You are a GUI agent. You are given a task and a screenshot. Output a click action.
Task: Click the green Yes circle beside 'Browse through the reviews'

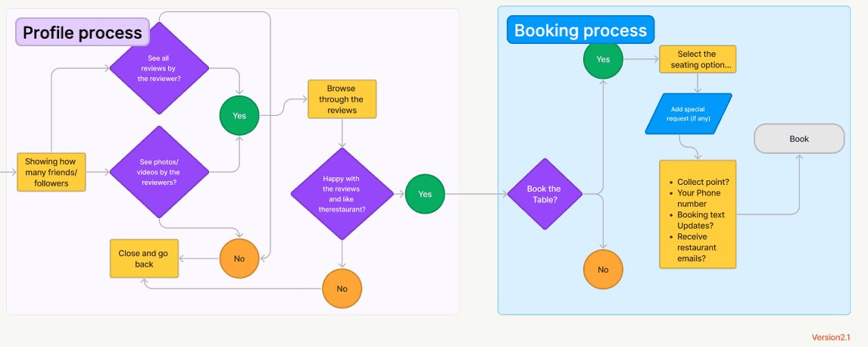point(239,116)
